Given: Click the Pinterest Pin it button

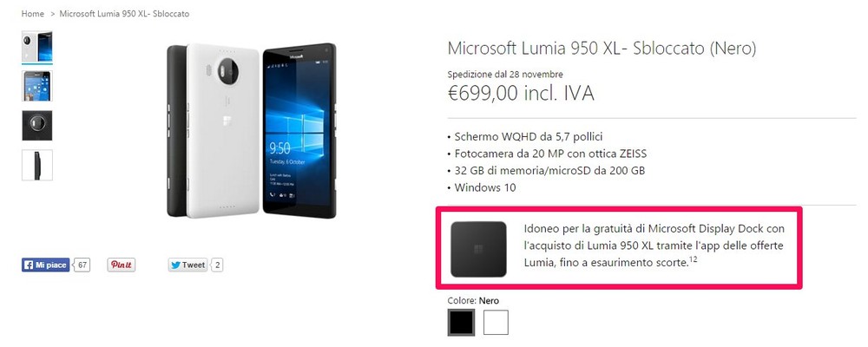Looking at the screenshot, I should [x=122, y=265].
